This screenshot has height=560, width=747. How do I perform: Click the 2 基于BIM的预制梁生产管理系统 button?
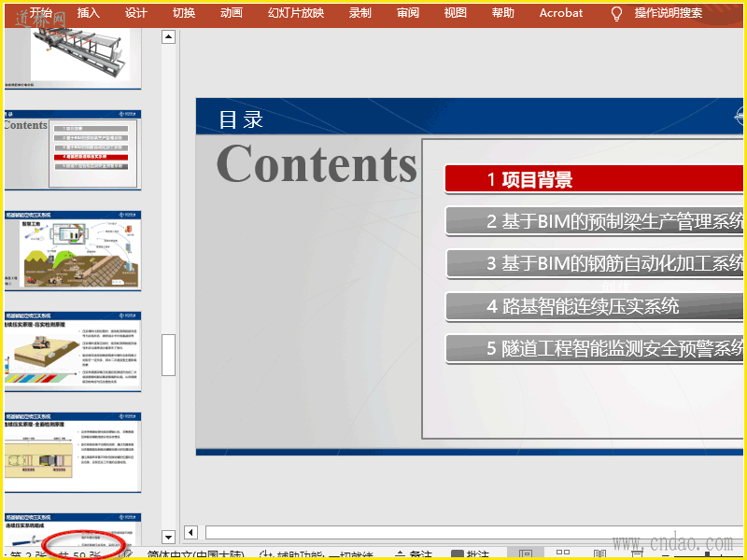[x=594, y=221]
